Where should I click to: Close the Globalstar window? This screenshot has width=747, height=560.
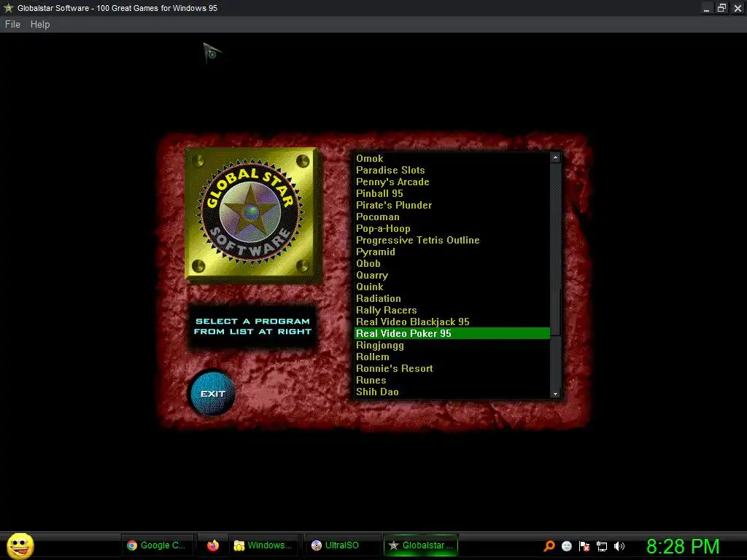pyautogui.click(x=738, y=8)
